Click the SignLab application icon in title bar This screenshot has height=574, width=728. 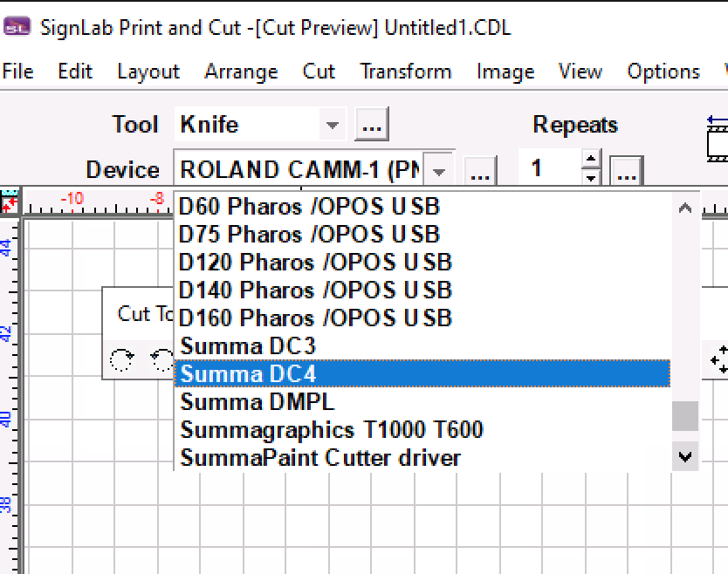(17, 27)
